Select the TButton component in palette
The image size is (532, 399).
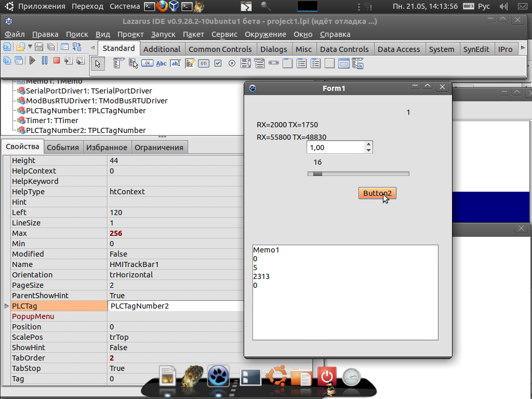[x=147, y=63]
